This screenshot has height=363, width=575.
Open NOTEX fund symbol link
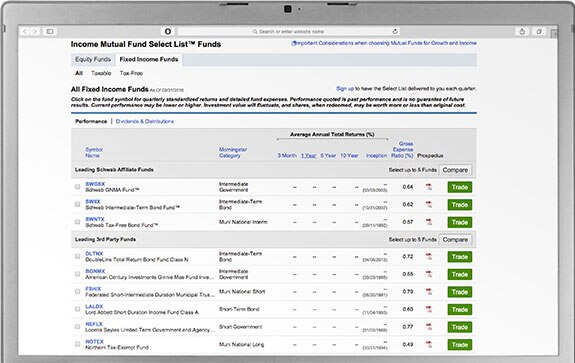pyautogui.click(x=95, y=342)
